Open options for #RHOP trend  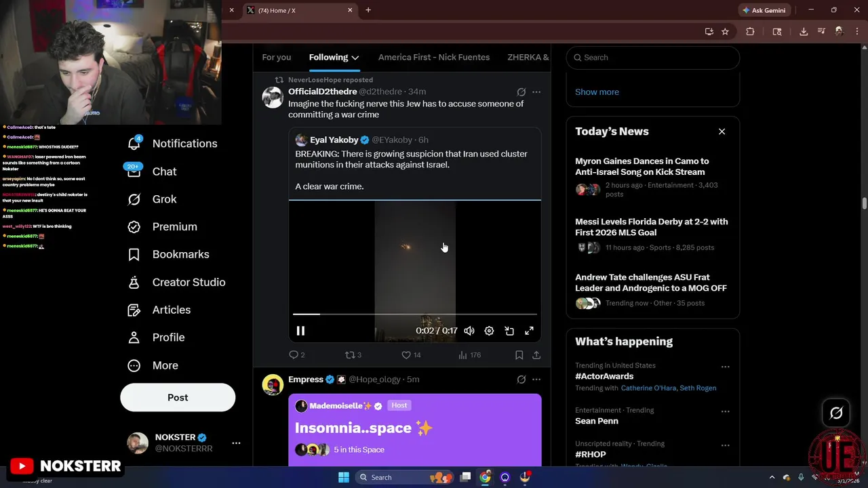coord(725,445)
